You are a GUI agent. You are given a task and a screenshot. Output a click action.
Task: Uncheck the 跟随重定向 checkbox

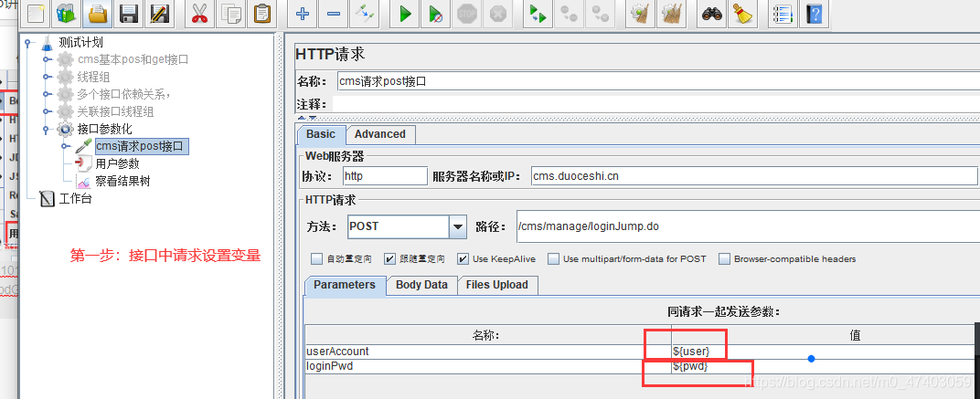point(390,258)
